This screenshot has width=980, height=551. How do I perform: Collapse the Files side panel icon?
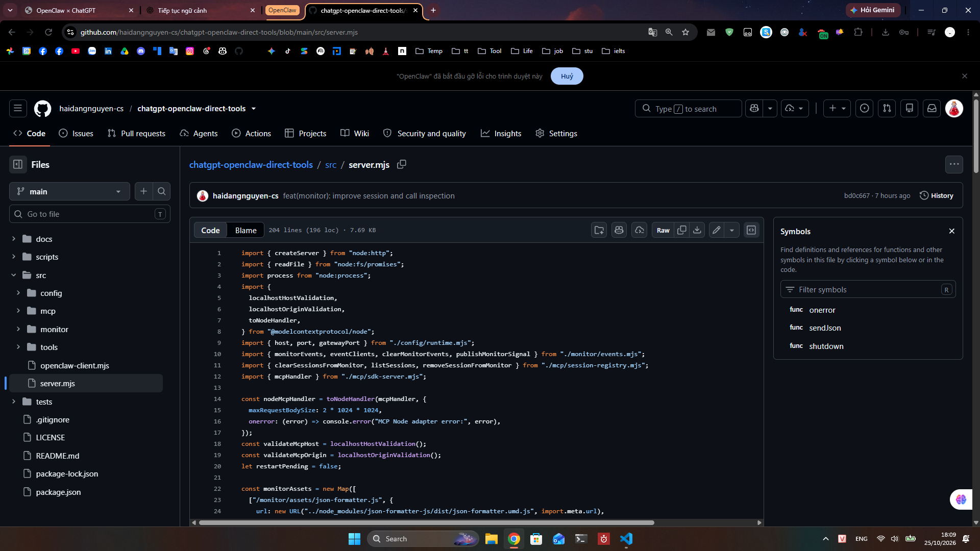click(18, 164)
